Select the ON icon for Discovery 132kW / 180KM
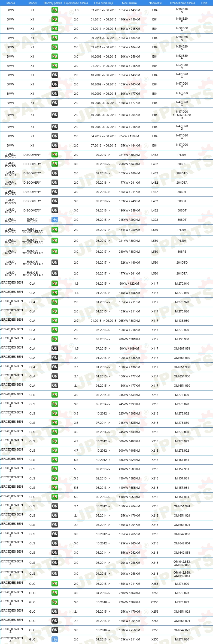Image resolution: width=213 pixels, height=644 pixels. (55, 173)
